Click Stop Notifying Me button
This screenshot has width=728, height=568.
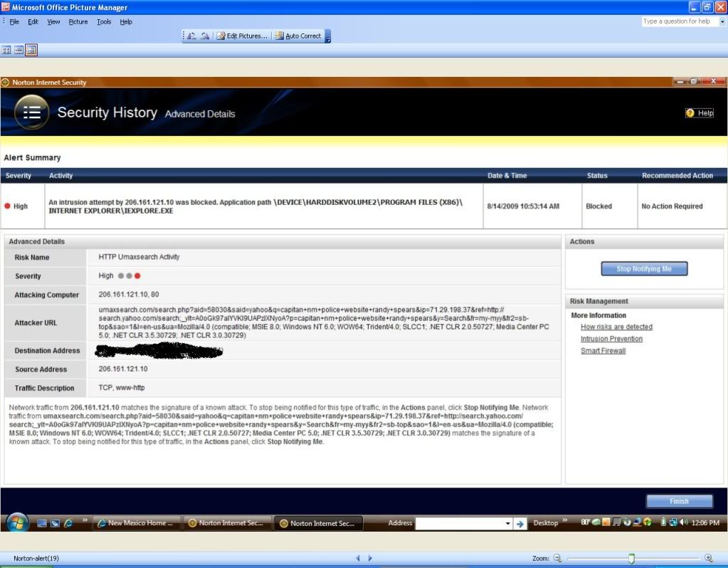644,268
